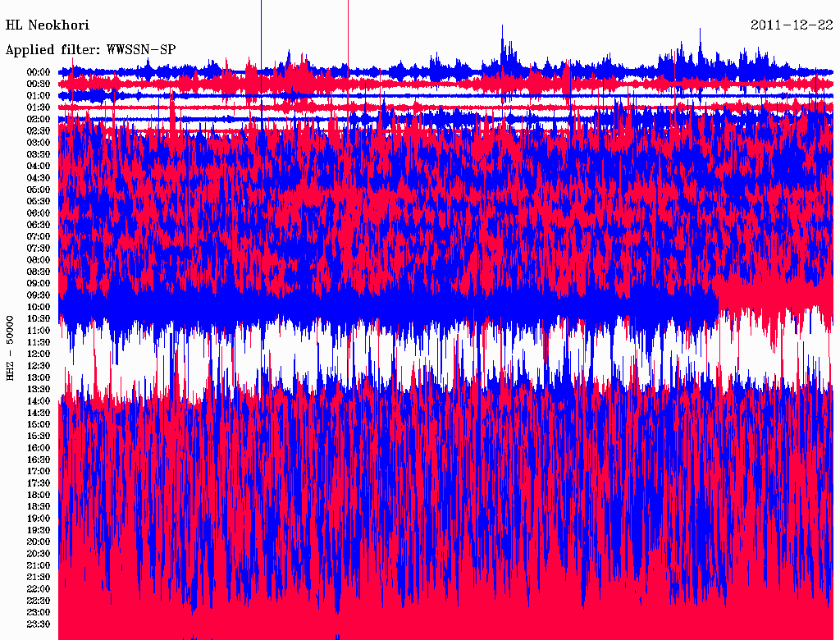840x640 pixels.
Task: Click the 01:00 time label
Action: (x=39, y=96)
